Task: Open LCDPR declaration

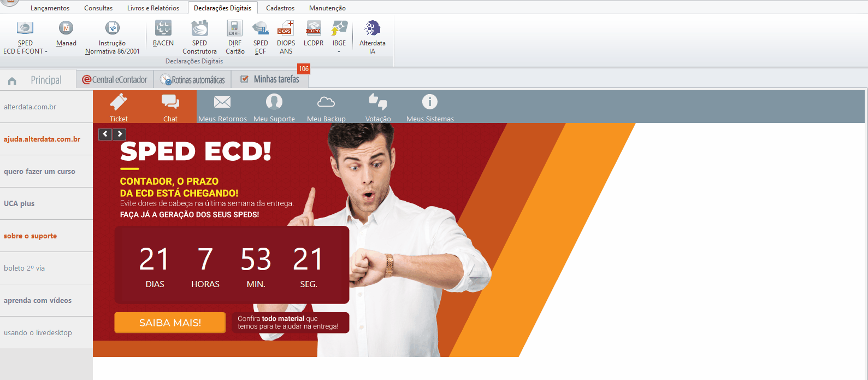Action: pos(314,33)
